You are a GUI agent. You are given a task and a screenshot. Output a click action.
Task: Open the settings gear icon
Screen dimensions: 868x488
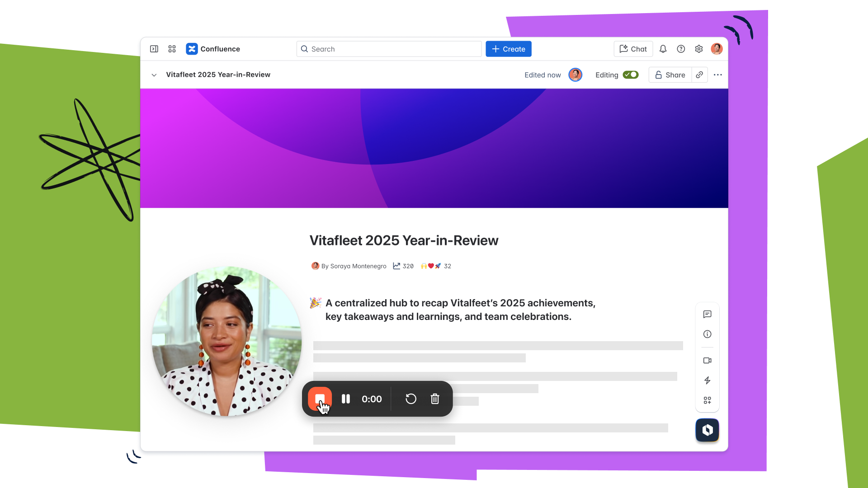click(699, 49)
